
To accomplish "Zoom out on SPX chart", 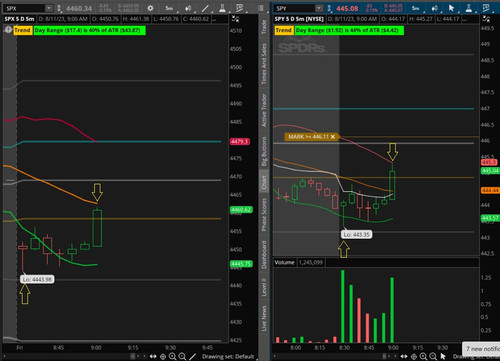I will (182, 356).
